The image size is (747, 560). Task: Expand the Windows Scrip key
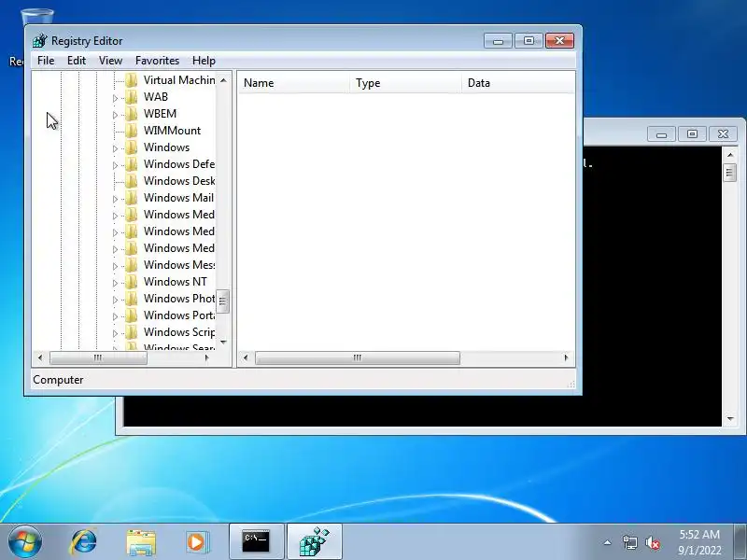point(115,333)
